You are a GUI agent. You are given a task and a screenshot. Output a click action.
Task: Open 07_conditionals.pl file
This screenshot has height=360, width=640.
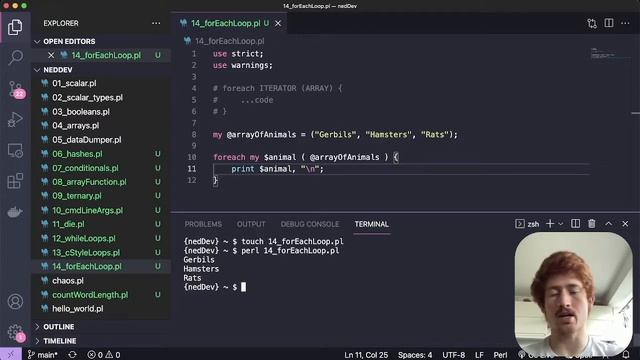click(x=85, y=168)
